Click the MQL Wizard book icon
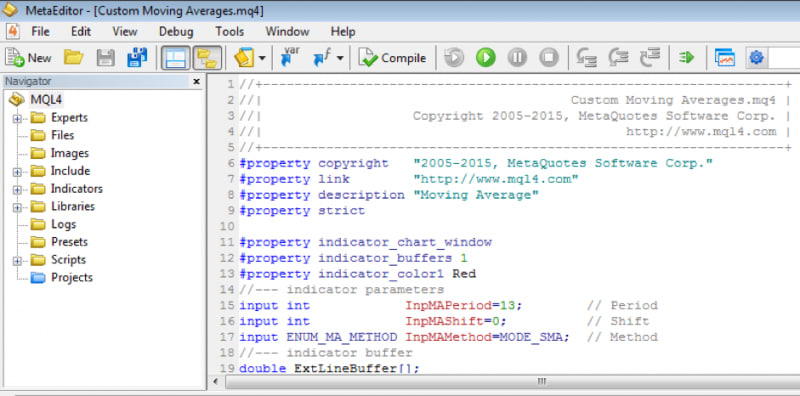 [x=244, y=58]
